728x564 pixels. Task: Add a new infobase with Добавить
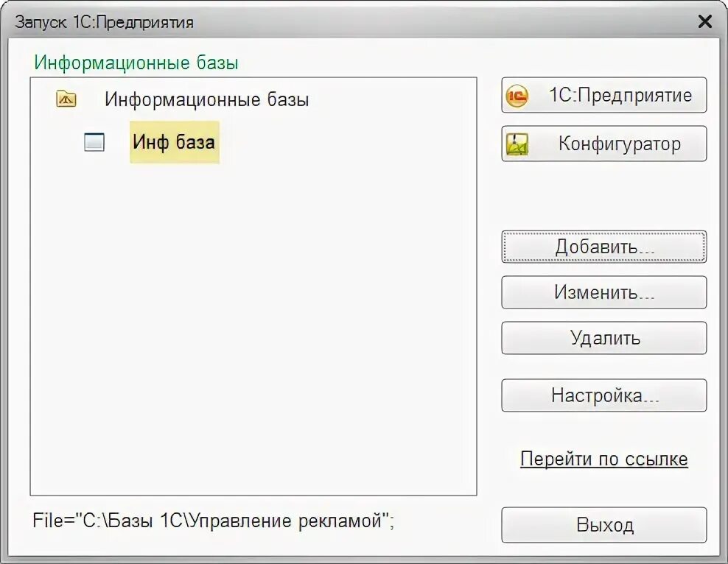point(604,247)
